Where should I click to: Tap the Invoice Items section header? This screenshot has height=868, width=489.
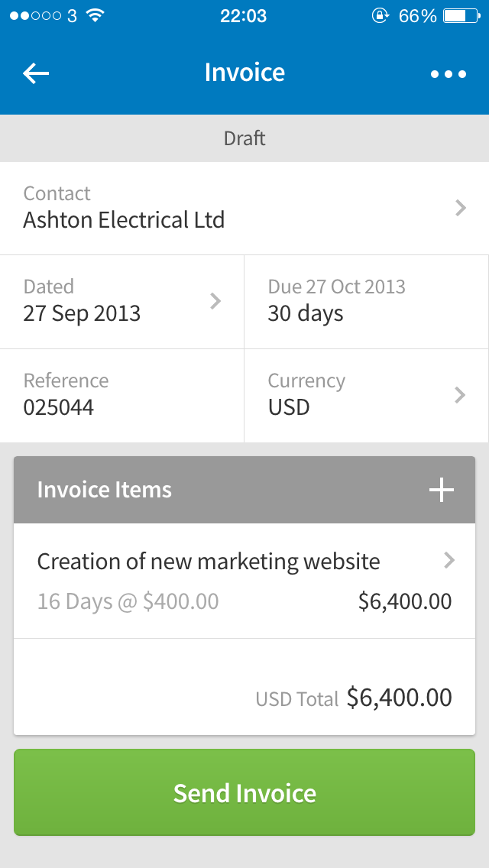coord(105,490)
